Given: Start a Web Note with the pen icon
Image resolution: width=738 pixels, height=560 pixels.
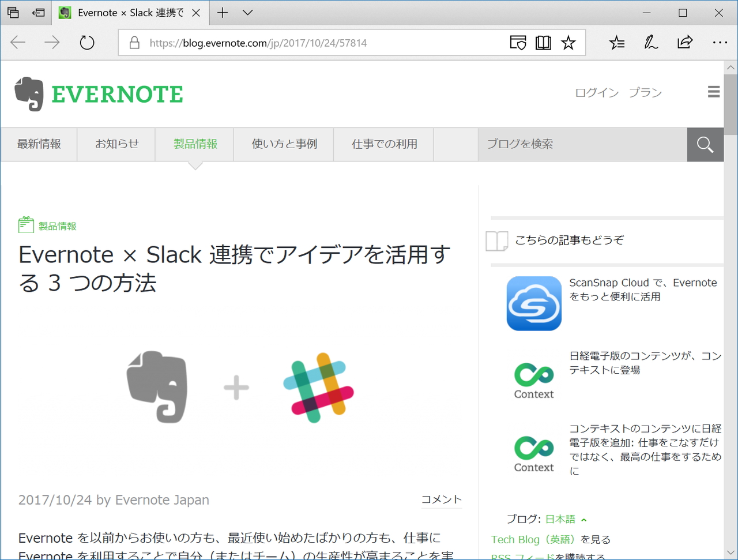Looking at the screenshot, I should pos(650,42).
